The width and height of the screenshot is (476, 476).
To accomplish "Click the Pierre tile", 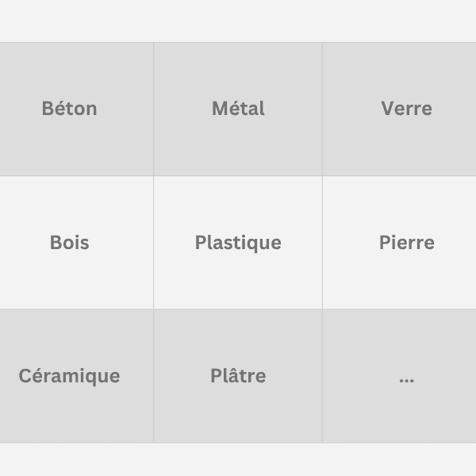I will [406, 243].
